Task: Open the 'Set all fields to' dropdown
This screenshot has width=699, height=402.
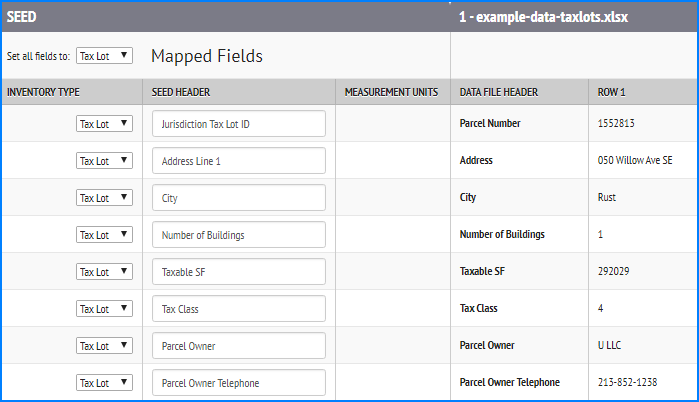Action: [x=104, y=56]
